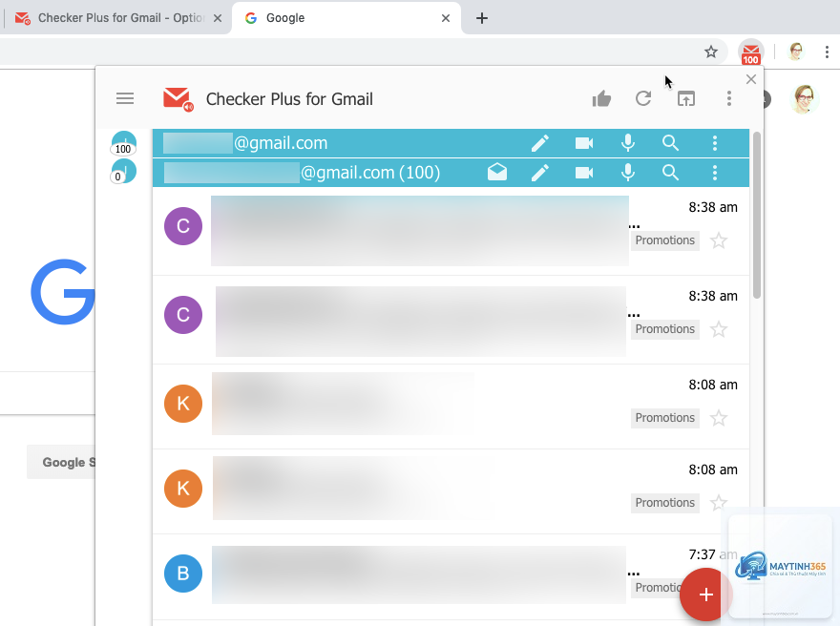The height and width of the screenshot is (626, 840).
Task: Select the account avatar with 0 badge
Action: (x=123, y=172)
